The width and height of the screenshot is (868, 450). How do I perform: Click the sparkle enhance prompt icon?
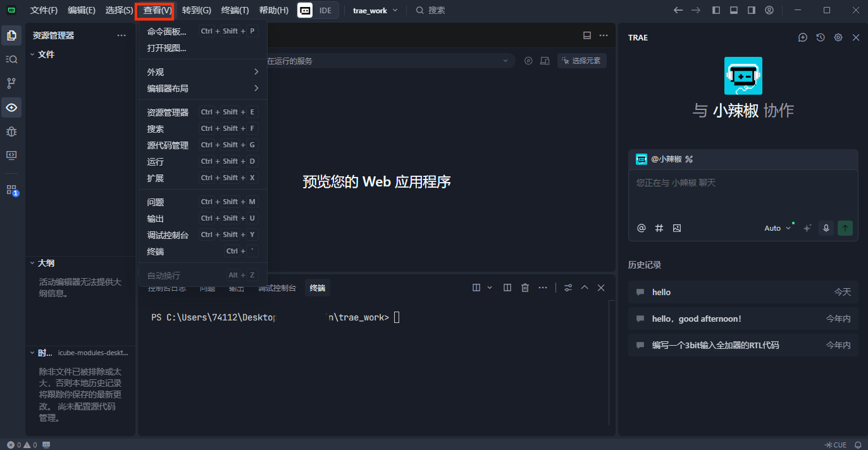(807, 228)
